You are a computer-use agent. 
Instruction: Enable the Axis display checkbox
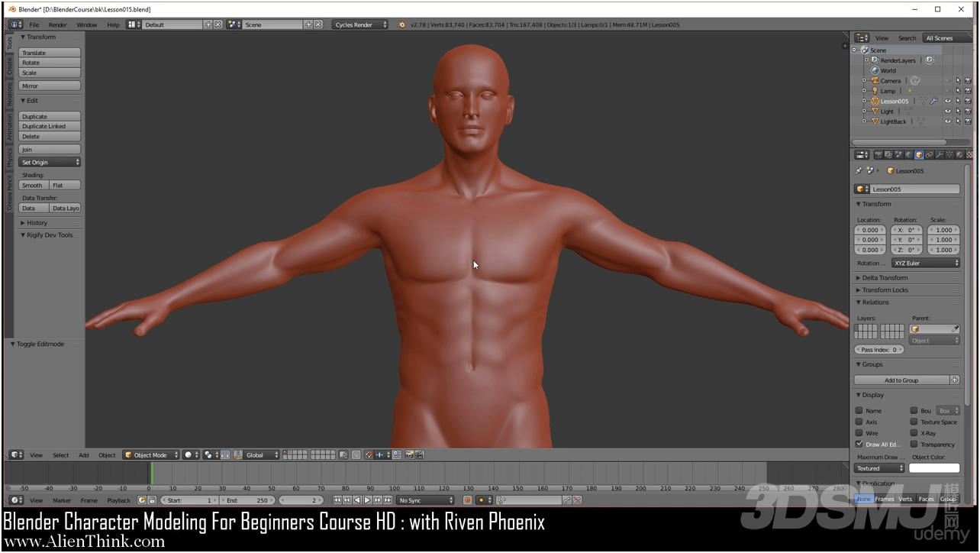point(859,422)
